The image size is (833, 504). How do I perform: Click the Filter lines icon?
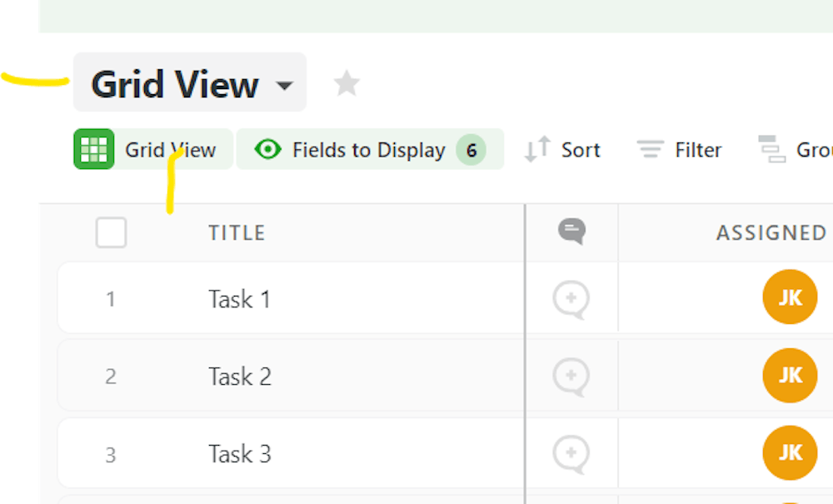click(x=651, y=149)
